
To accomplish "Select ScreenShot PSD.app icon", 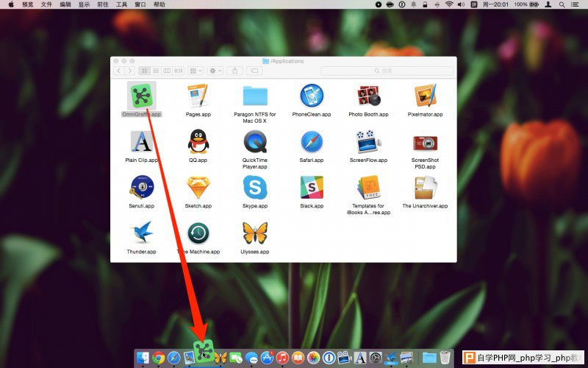I will [x=425, y=143].
